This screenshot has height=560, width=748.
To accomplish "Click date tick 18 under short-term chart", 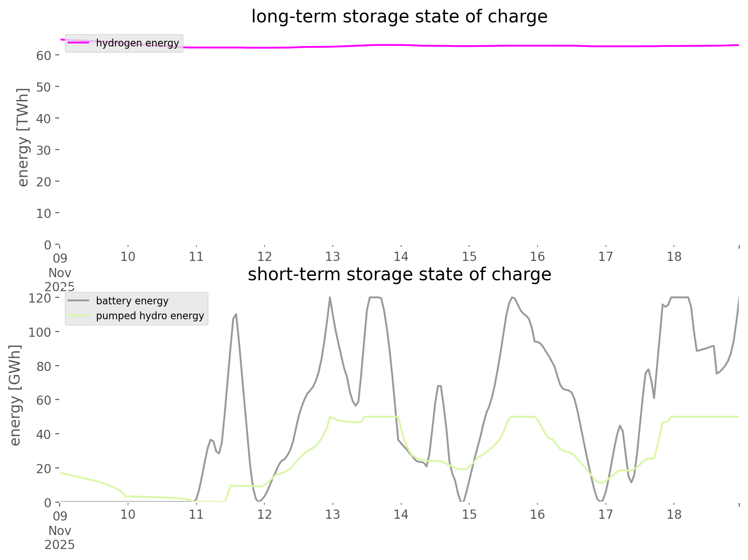I will coord(674,514).
